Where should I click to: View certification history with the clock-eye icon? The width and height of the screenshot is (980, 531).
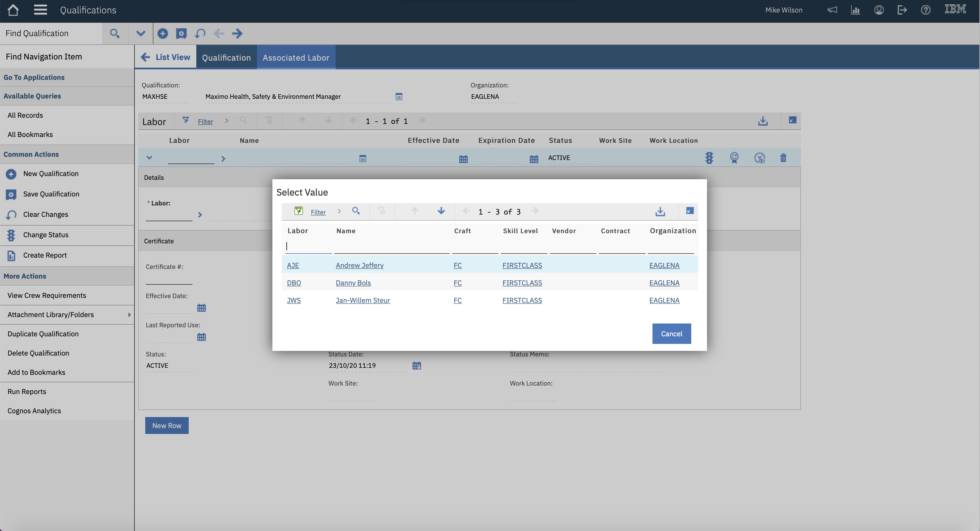coord(760,157)
